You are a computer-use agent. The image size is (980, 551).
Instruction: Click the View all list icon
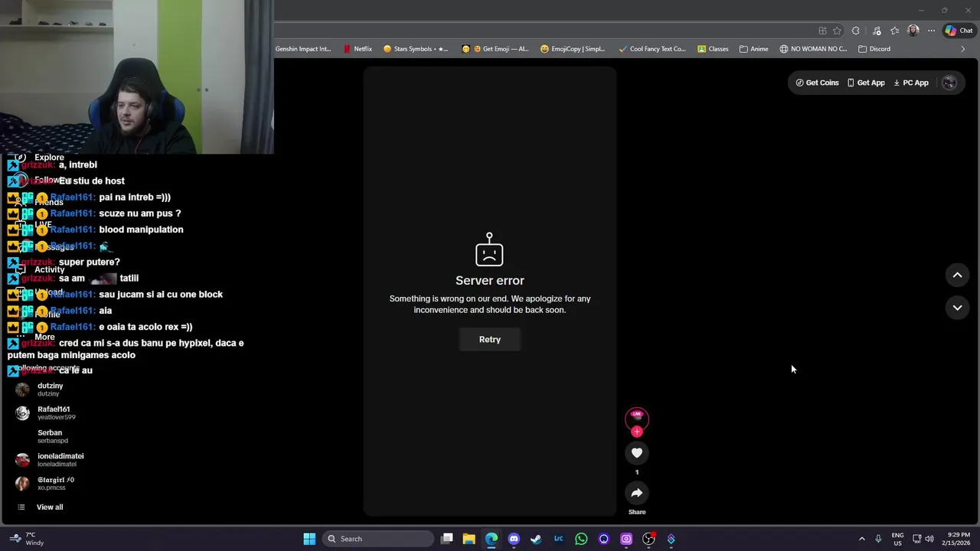point(21,507)
